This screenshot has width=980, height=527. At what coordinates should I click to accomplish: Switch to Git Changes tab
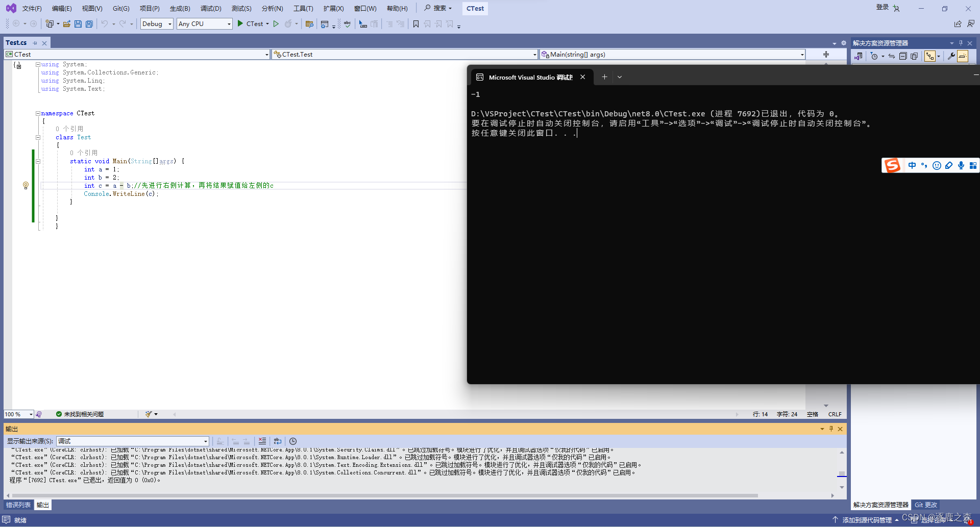tap(926, 505)
